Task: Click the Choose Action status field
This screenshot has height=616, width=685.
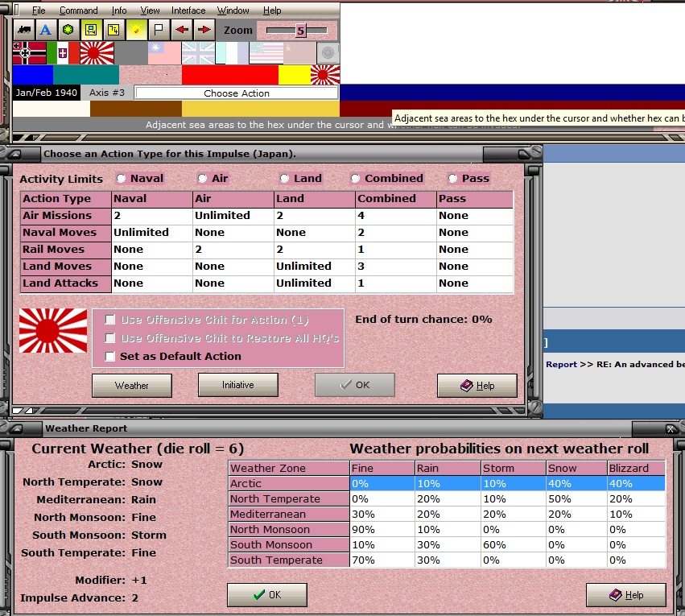Action: pyautogui.click(x=237, y=93)
